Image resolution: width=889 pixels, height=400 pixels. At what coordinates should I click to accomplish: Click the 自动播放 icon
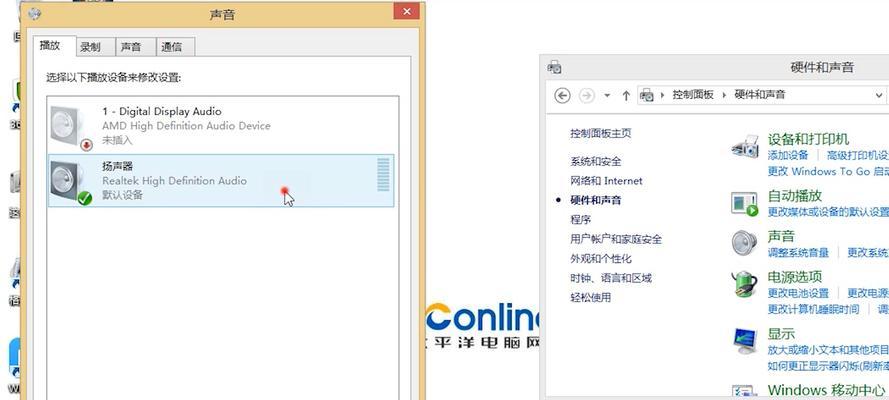click(744, 203)
